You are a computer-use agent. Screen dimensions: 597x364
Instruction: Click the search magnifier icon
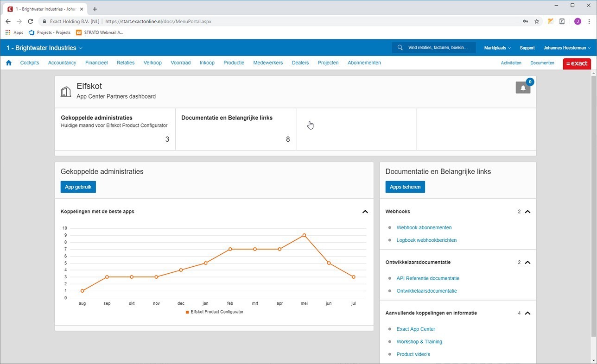400,48
